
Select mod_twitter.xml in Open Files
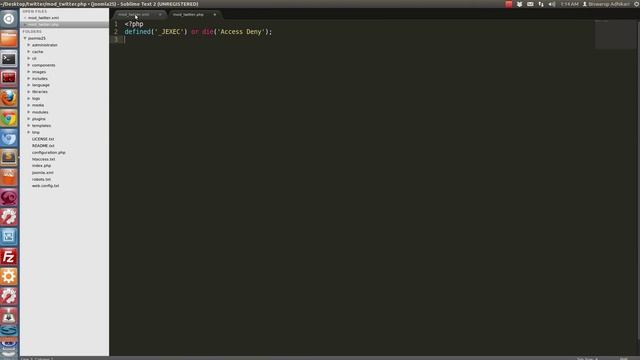pos(43,18)
